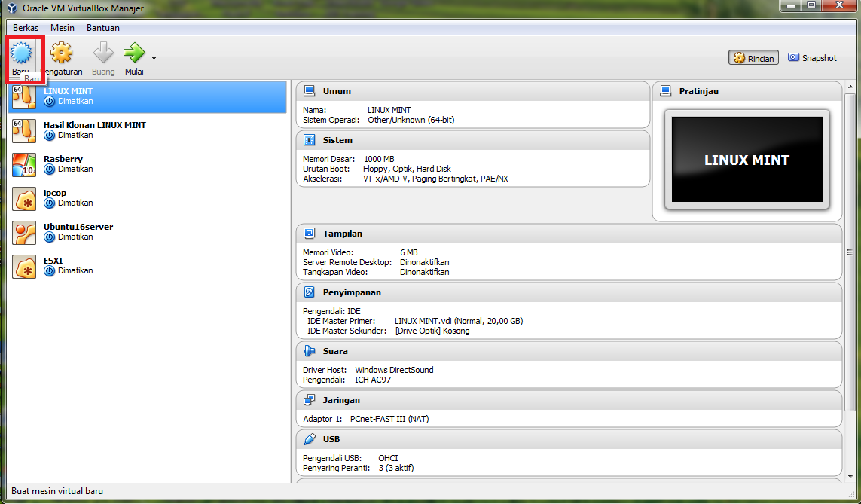861x504 pixels.
Task: Open the Penyimpanan settings header link
Action: pos(352,292)
